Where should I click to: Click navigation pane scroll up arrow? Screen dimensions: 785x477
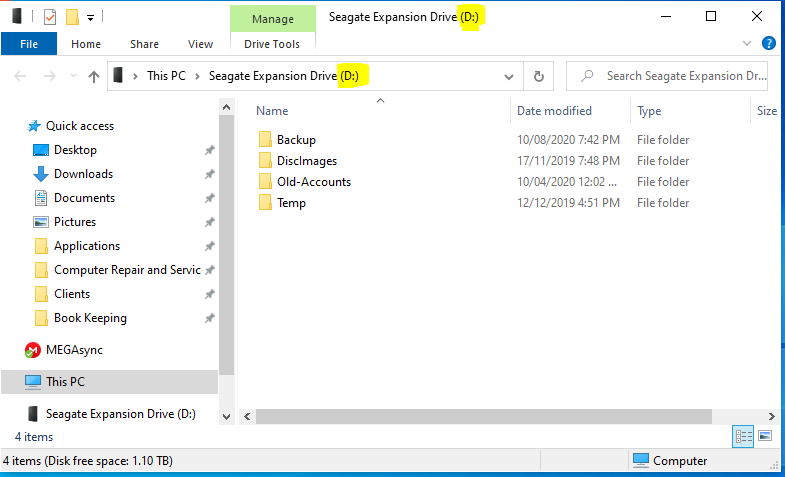226,107
